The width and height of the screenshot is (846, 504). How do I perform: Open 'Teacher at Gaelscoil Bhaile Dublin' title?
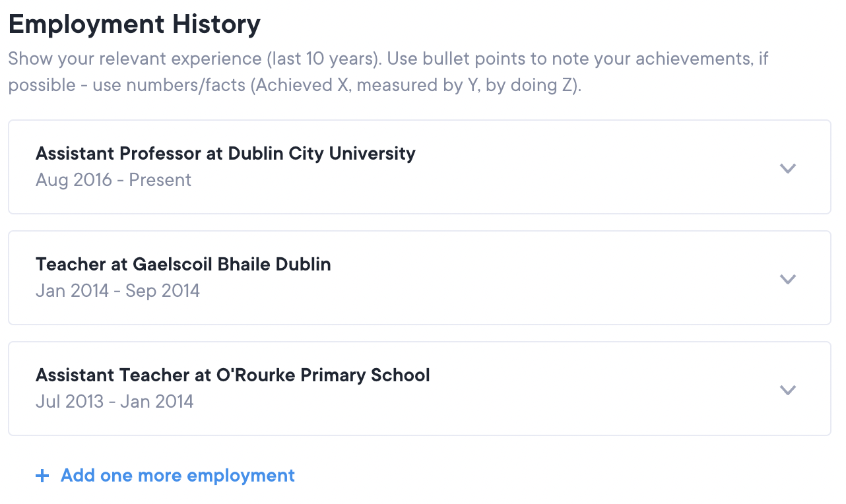[x=183, y=265]
